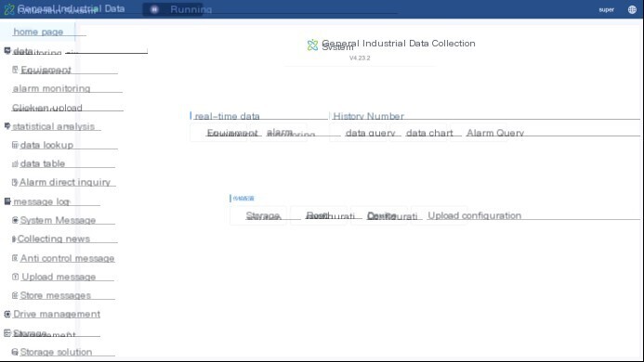Open the data chart shortcut

coord(429,133)
